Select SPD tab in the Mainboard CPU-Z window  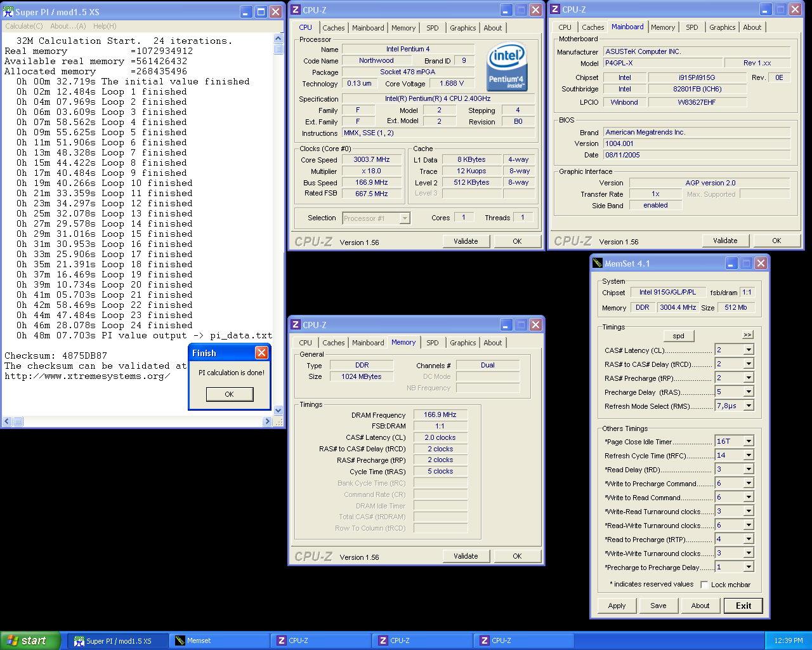coord(692,27)
